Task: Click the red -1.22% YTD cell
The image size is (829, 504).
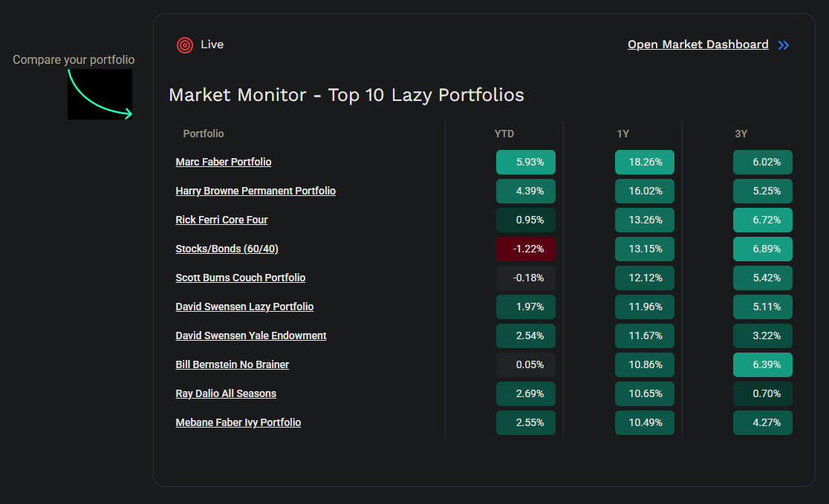Action: 525,249
